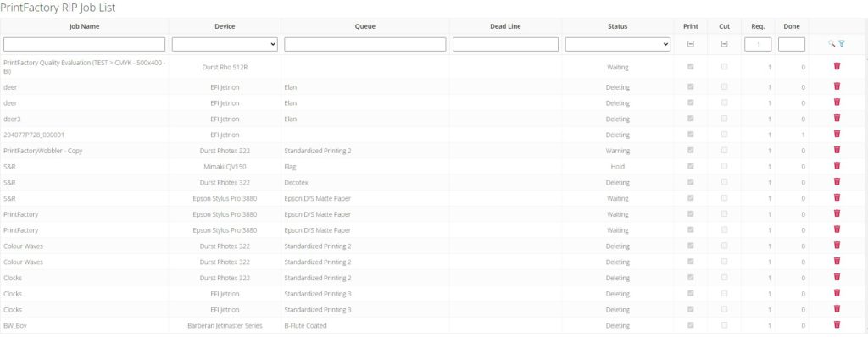
Task: Click the Warning status cell
Action: point(618,151)
